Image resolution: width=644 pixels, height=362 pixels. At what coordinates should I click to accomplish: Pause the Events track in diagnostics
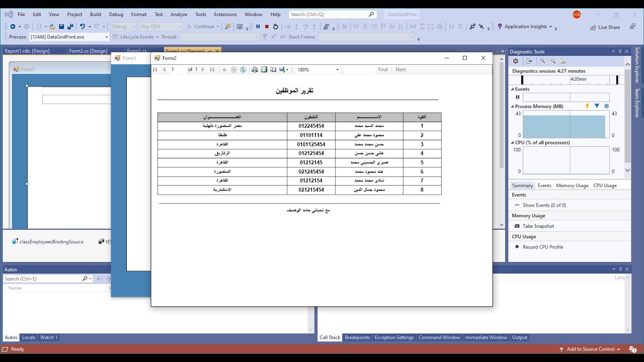pos(517,97)
